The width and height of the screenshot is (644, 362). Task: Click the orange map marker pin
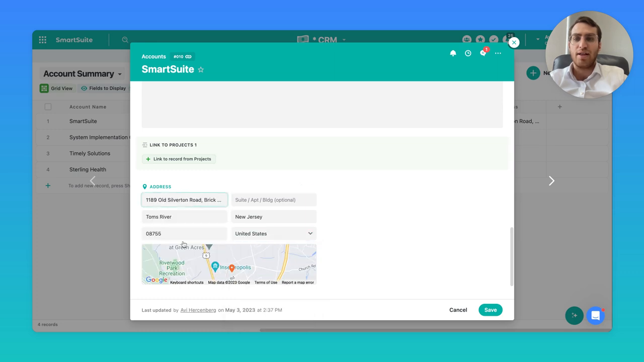[x=231, y=268]
